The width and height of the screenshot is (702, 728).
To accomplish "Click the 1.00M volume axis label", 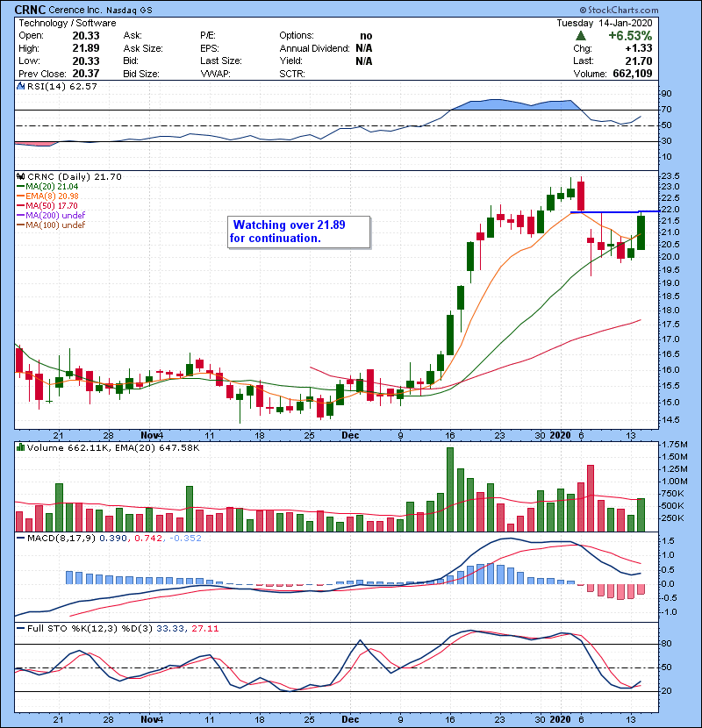I will pyautogui.click(x=674, y=482).
